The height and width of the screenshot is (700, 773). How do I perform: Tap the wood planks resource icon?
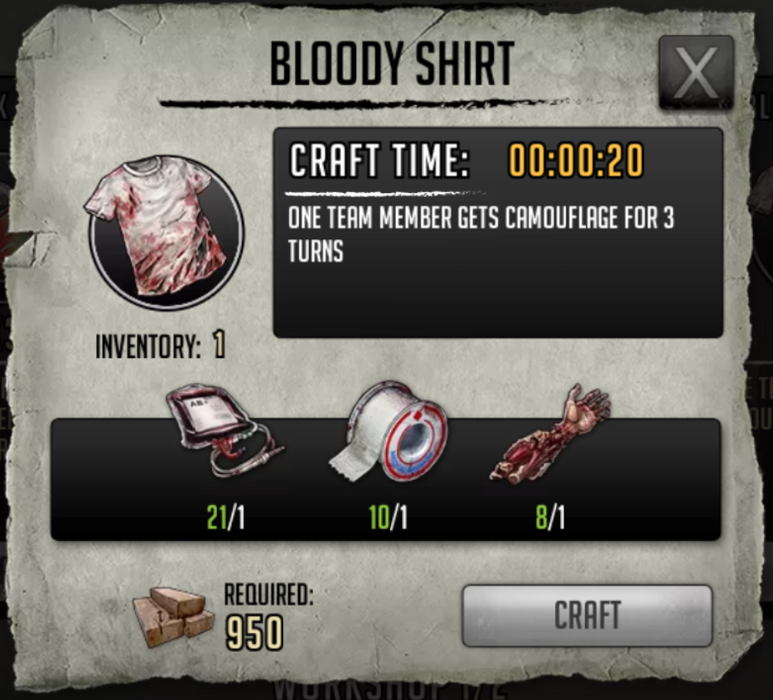click(x=172, y=616)
